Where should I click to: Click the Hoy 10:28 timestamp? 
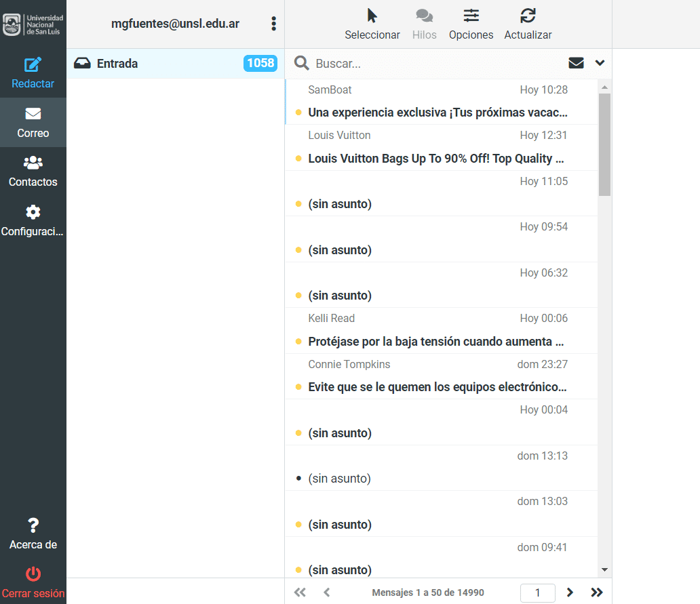pyautogui.click(x=544, y=89)
